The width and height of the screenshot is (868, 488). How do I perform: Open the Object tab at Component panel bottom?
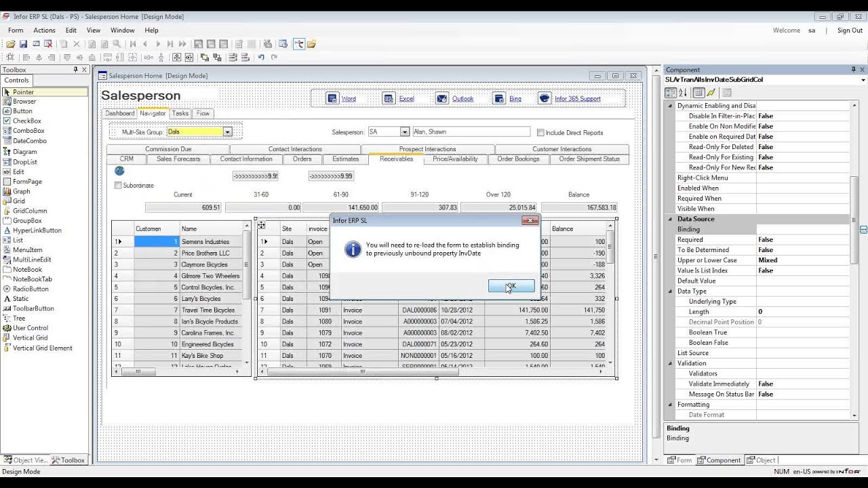tap(761, 460)
